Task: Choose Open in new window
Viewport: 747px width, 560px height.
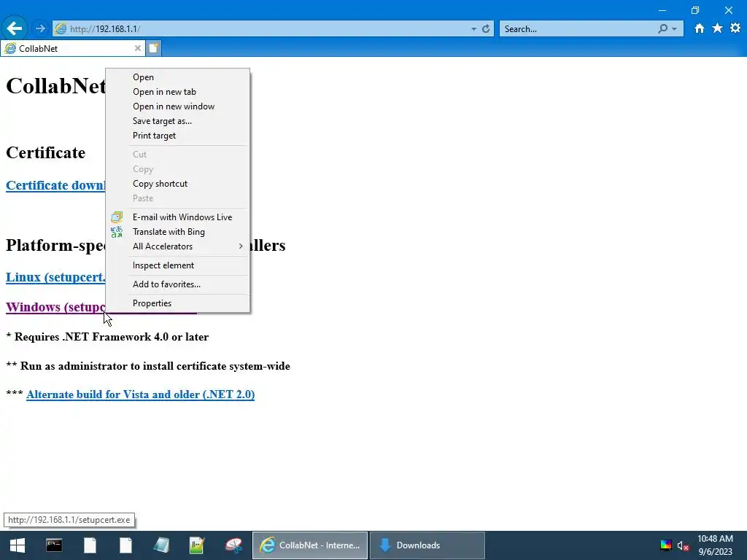Action: (177, 106)
